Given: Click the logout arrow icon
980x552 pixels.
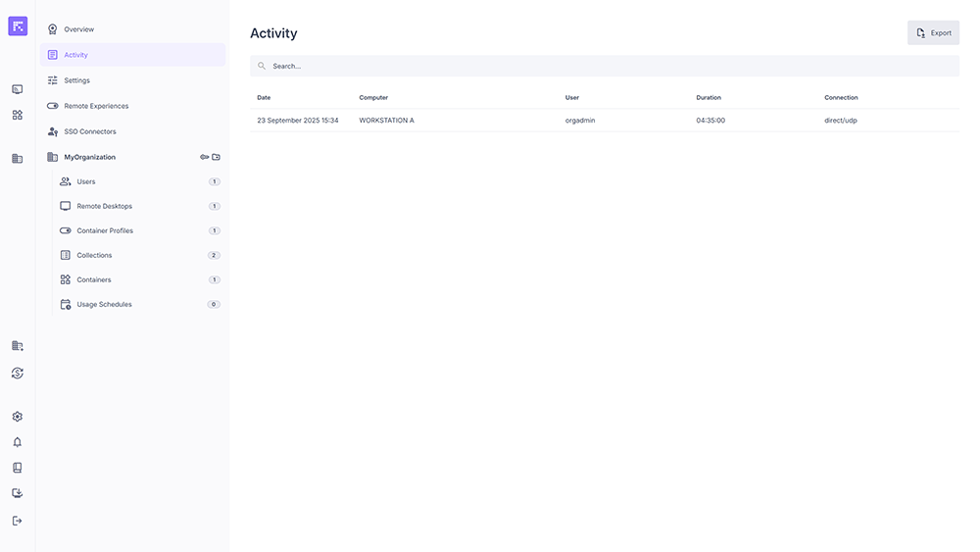Looking at the screenshot, I should click(17, 521).
